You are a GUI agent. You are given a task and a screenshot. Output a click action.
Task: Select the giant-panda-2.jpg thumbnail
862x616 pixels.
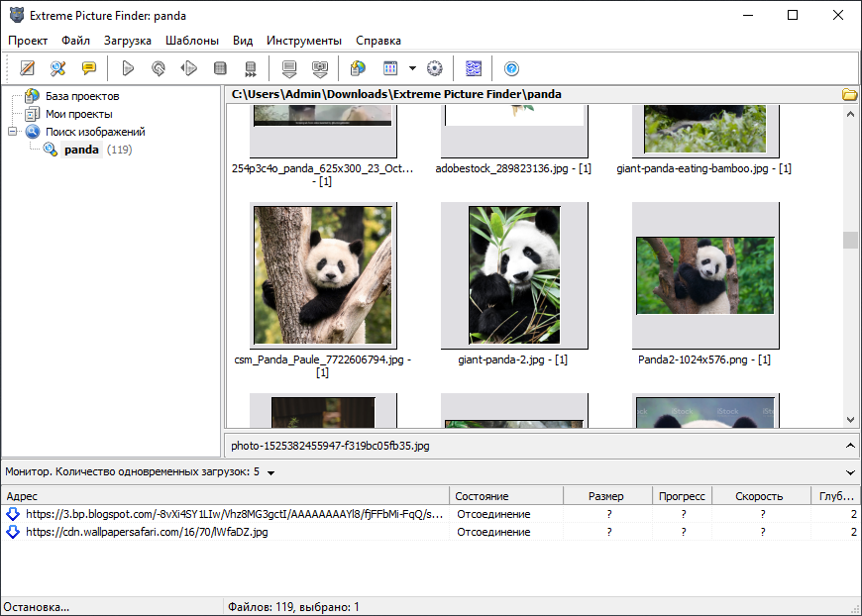(x=513, y=275)
